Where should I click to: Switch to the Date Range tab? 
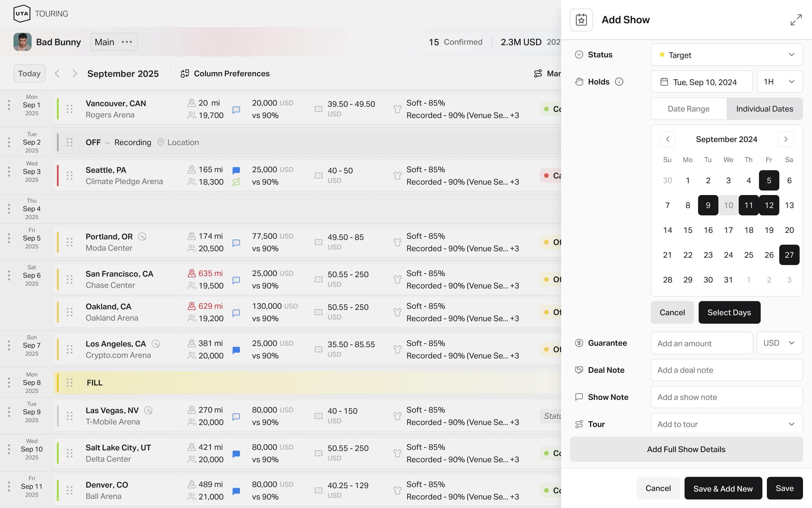coord(689,109)
